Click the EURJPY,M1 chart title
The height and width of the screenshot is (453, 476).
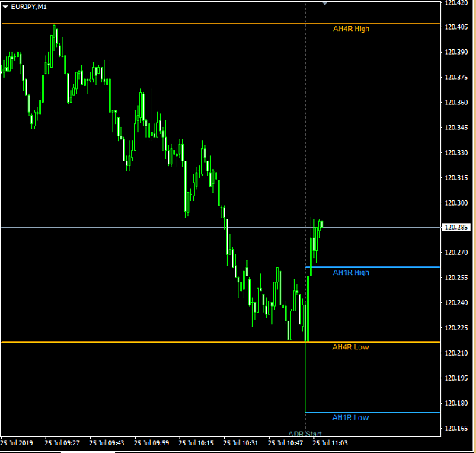(x=29, y=7)
